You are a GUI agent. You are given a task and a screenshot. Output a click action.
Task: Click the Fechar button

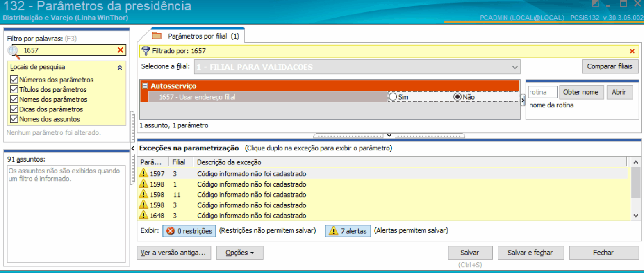[x=604, y=253]
